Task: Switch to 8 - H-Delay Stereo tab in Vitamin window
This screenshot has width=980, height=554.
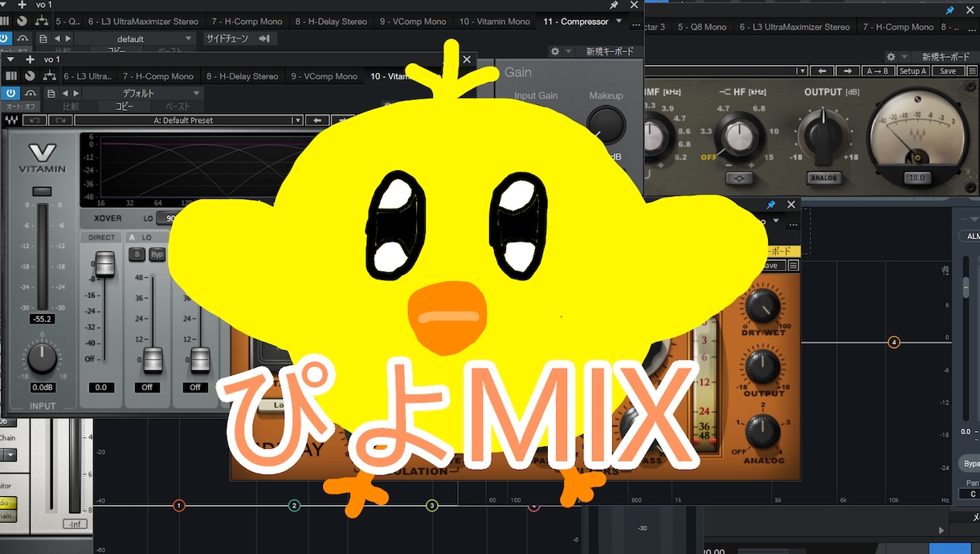Action: click(243, 76)
